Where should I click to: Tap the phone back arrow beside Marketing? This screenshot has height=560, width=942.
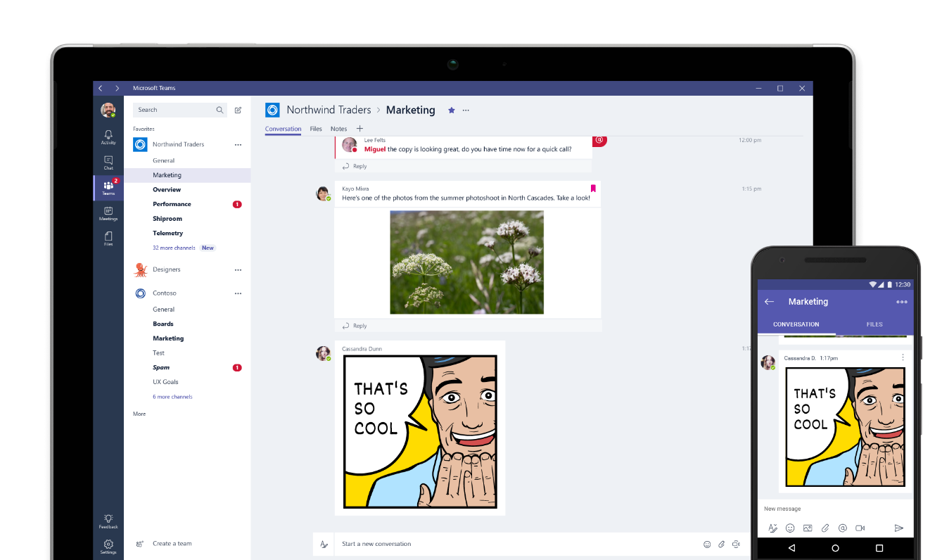[x=769, y=302]
